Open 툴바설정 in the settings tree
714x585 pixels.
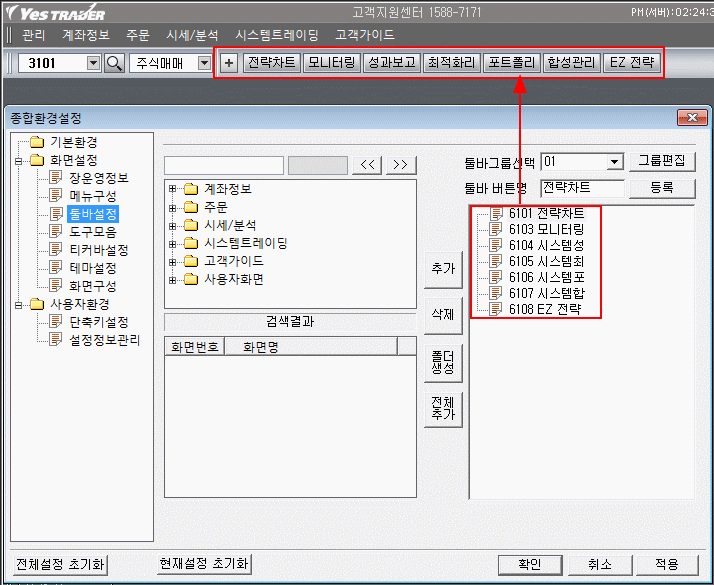(93, 213)
